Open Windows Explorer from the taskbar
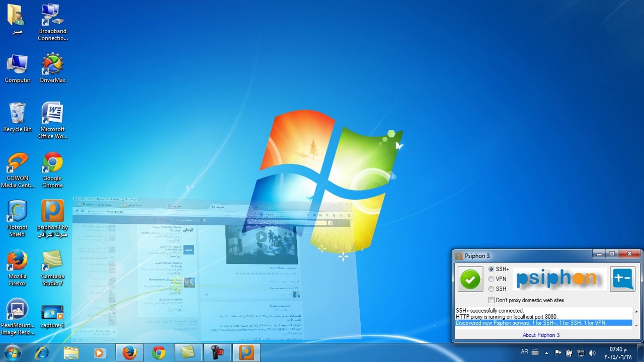Image resolution: width=644 pixels, height=362 pixels. pos(71,352)
